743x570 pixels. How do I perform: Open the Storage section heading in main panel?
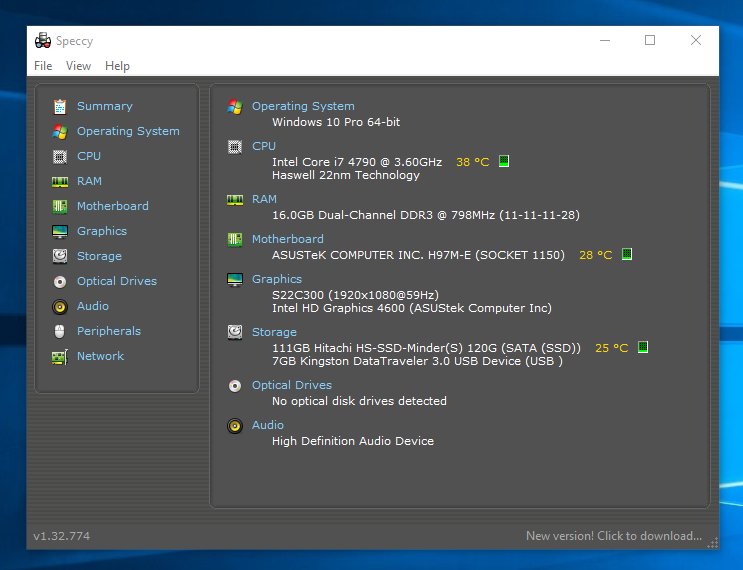coord(273,332)
